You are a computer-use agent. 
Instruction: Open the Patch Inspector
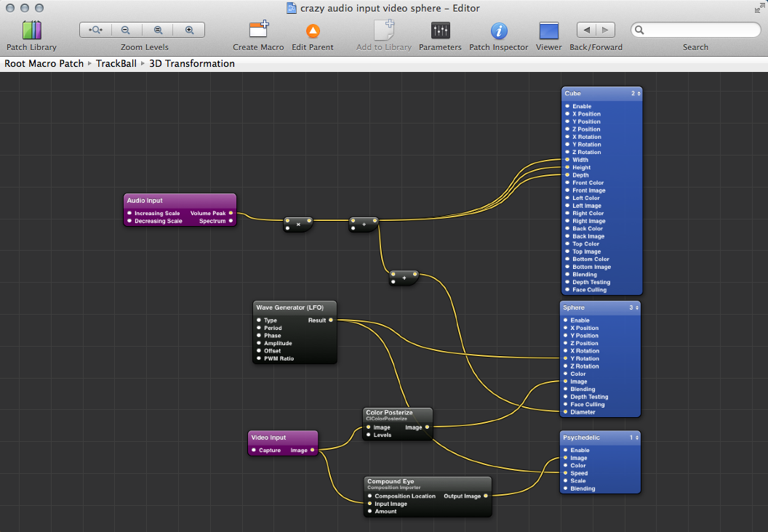click(498, 31)
